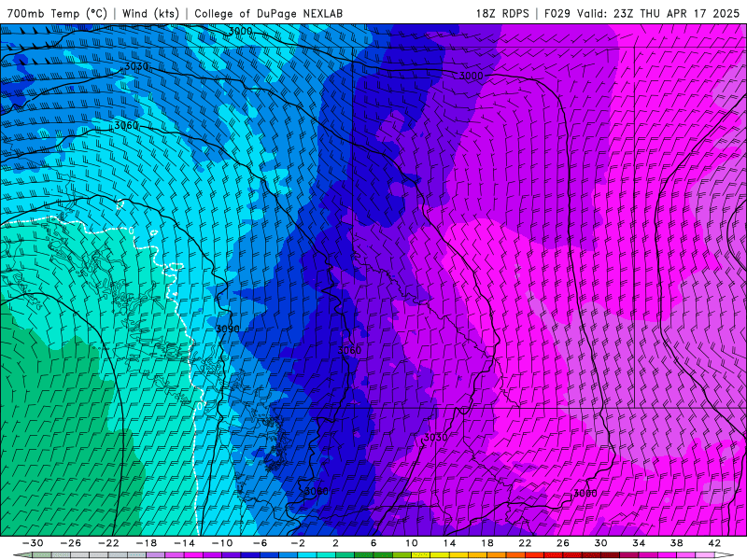Click the -2 colorbar tick label

(x=298, y=543)
